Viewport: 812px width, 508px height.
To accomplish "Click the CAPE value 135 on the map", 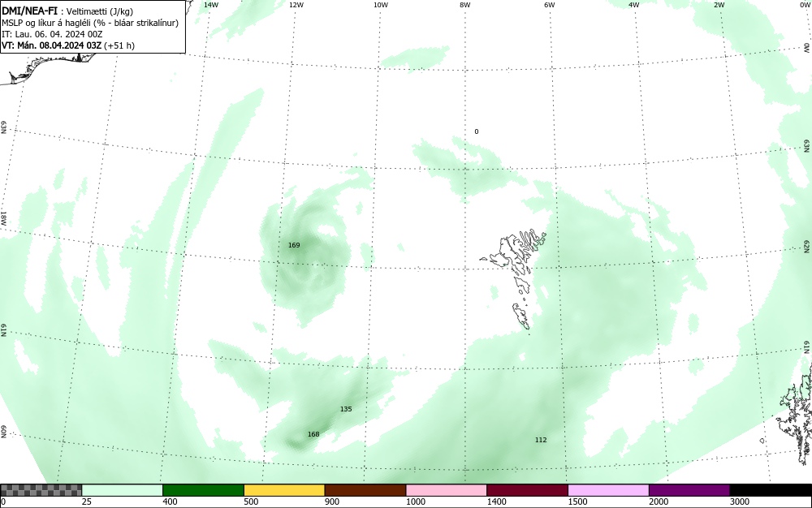I will pyautogui.click(x=346, y=409).
